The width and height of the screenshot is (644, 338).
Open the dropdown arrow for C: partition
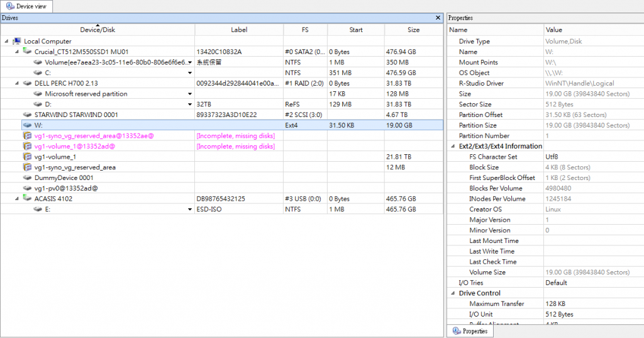[190, 73]
